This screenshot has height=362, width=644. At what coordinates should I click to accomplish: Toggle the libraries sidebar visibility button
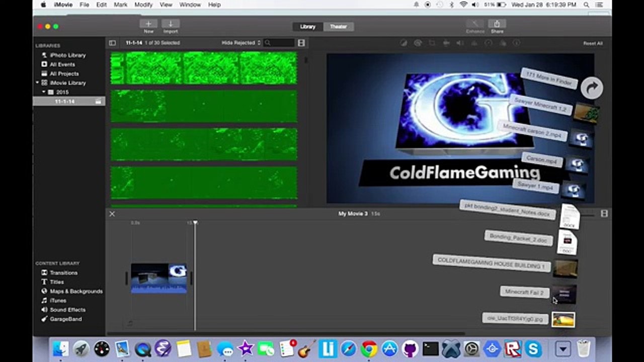112,43
